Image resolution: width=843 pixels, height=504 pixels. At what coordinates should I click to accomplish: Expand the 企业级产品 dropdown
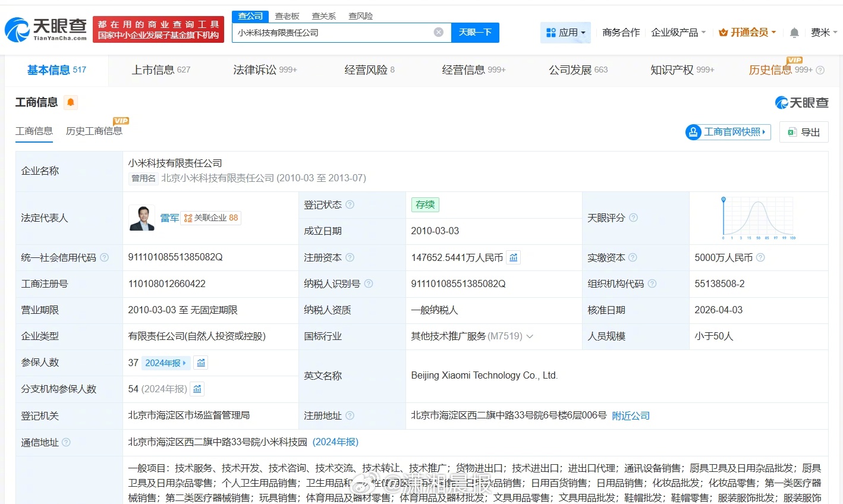pyautogui.click(x=678, y=33)
